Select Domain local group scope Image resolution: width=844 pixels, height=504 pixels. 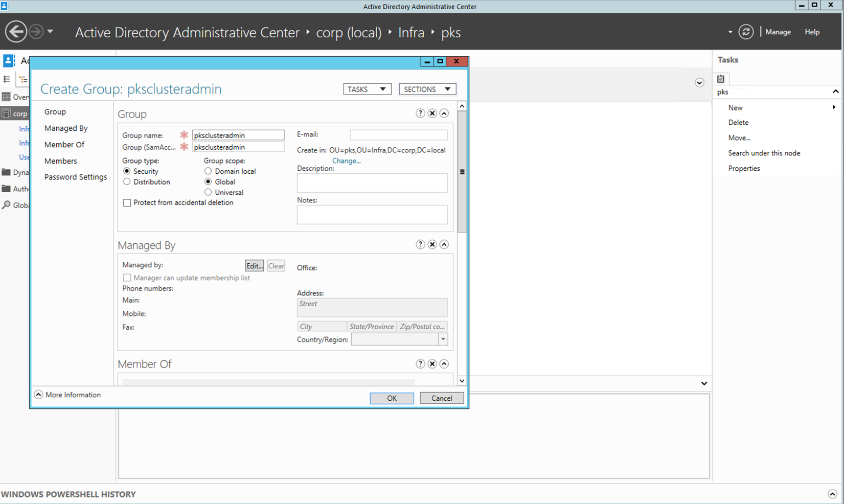pyautogui.click(x=208, y=171)
